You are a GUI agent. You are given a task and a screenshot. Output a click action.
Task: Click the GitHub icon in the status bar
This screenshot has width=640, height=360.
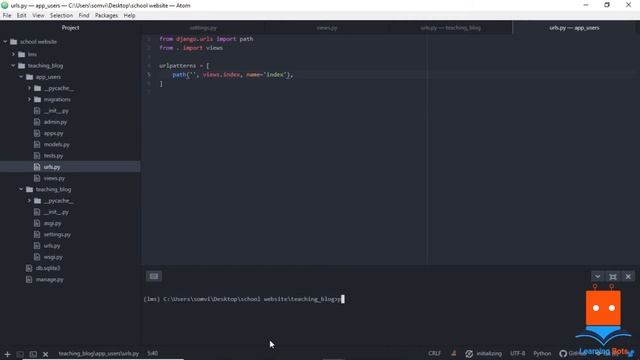[x=563, y=353]
